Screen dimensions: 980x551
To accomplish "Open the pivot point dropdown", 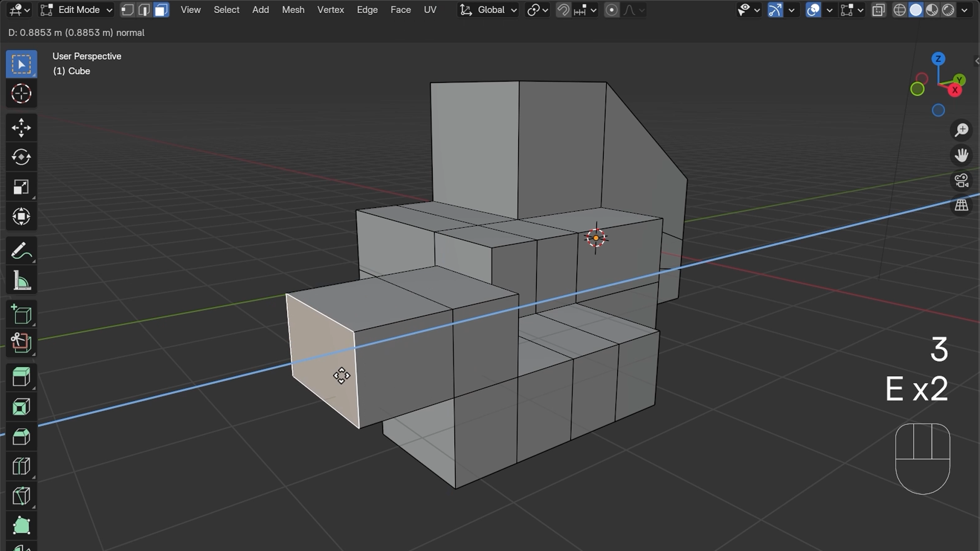I will (537, 10).
